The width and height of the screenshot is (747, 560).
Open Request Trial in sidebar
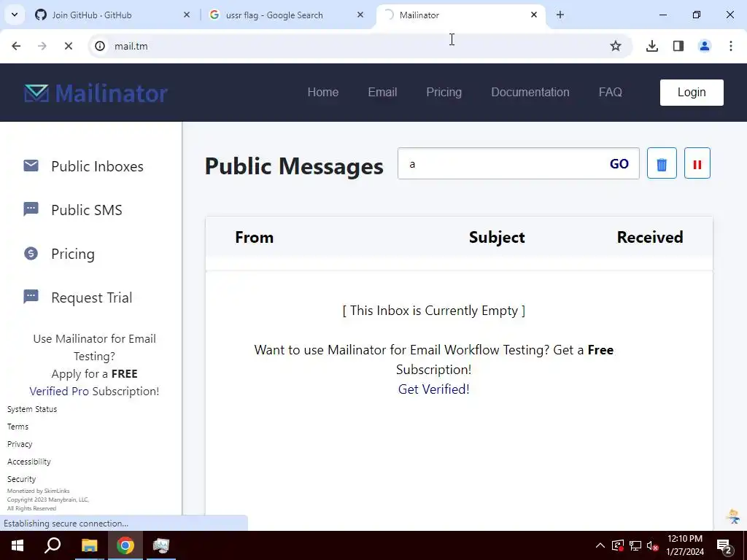point(91,297)
